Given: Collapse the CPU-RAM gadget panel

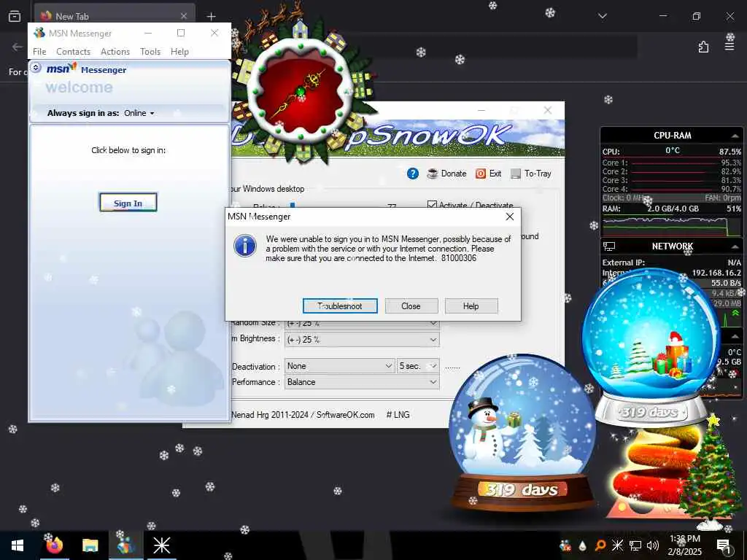Looking at the screenshot, I should point(735,136).
